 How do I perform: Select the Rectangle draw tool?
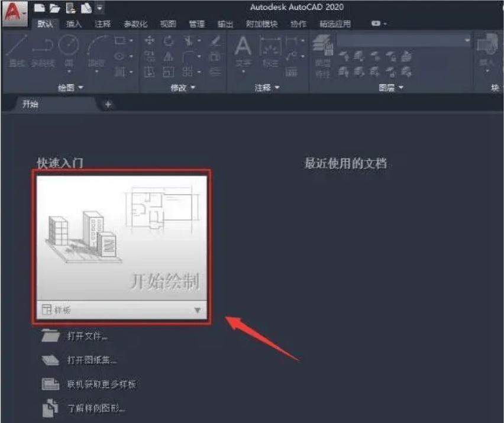120,40
